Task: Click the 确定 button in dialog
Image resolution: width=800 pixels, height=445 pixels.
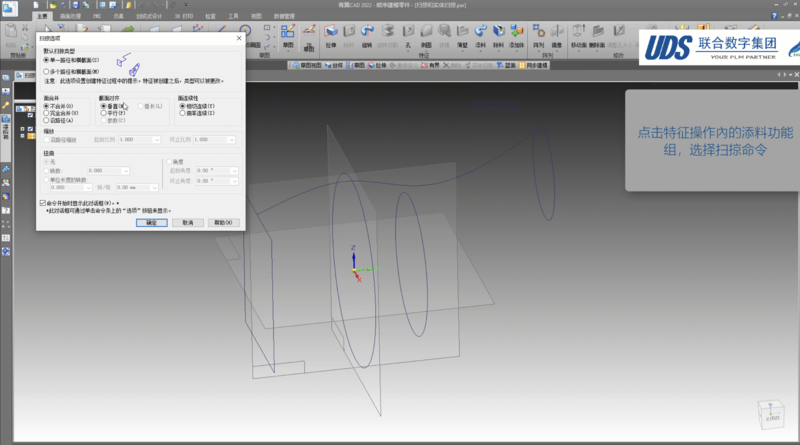Action: [151, 222]
